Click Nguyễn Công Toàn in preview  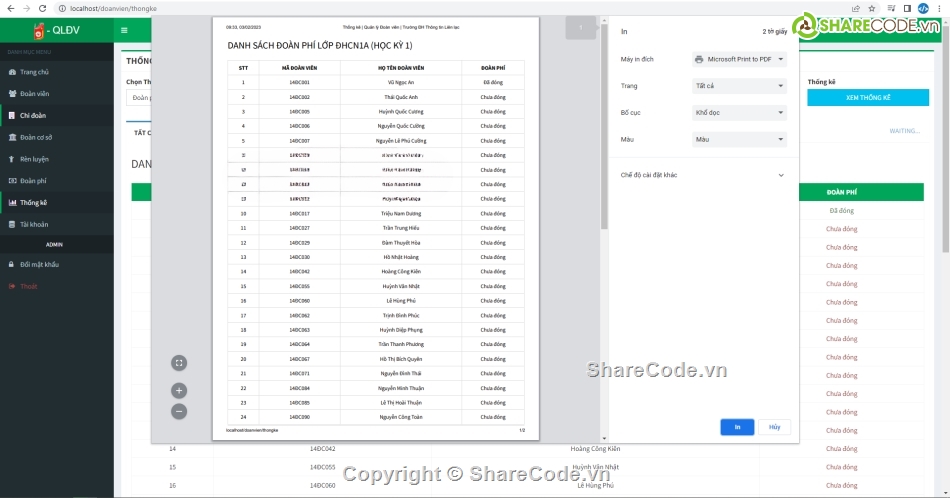click(401, 417)
